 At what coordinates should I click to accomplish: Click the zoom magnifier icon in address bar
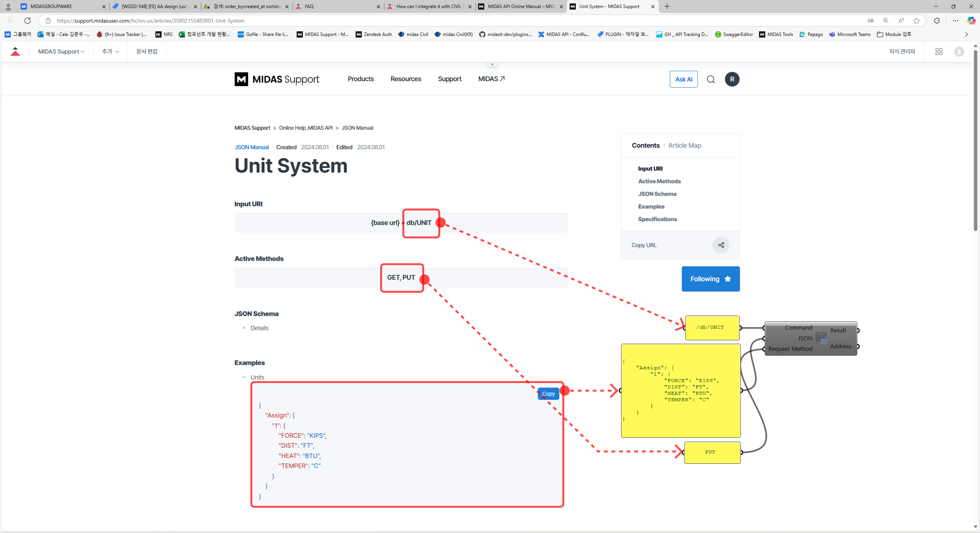tap(886, 20)
